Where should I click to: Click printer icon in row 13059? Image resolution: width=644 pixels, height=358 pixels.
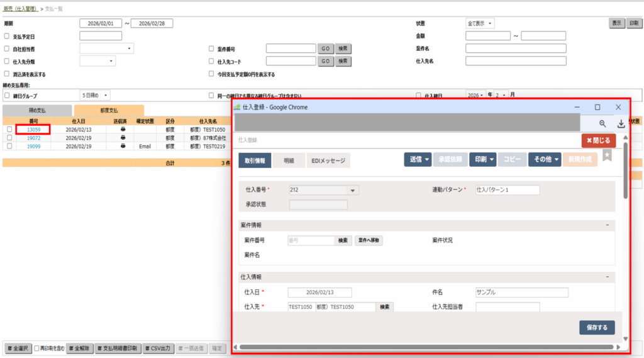pos(123,129)
